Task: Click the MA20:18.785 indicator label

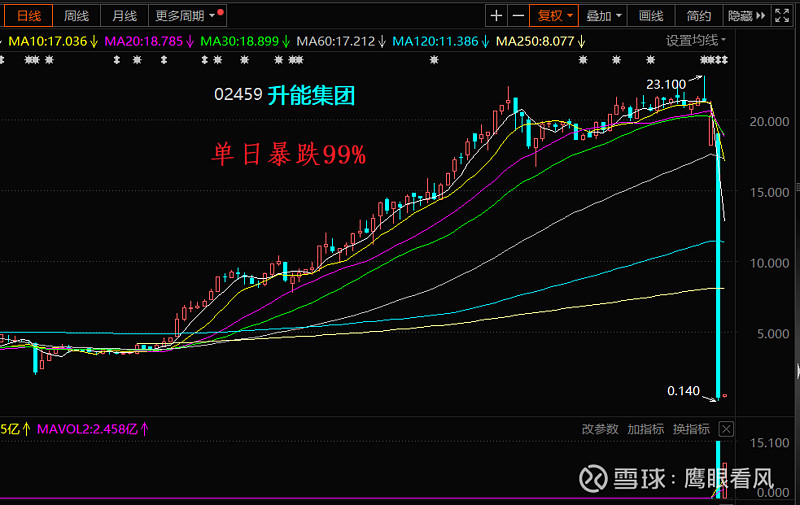Action: point(149,41)
